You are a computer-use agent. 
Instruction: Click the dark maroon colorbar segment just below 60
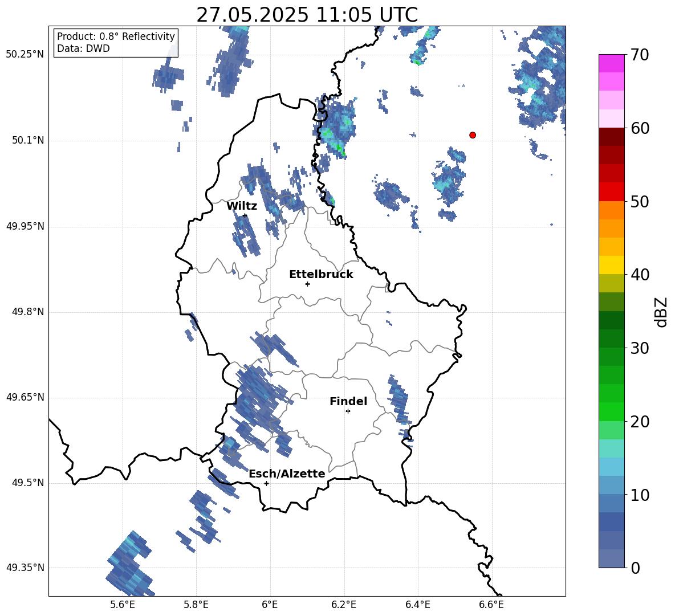[611, 136]
